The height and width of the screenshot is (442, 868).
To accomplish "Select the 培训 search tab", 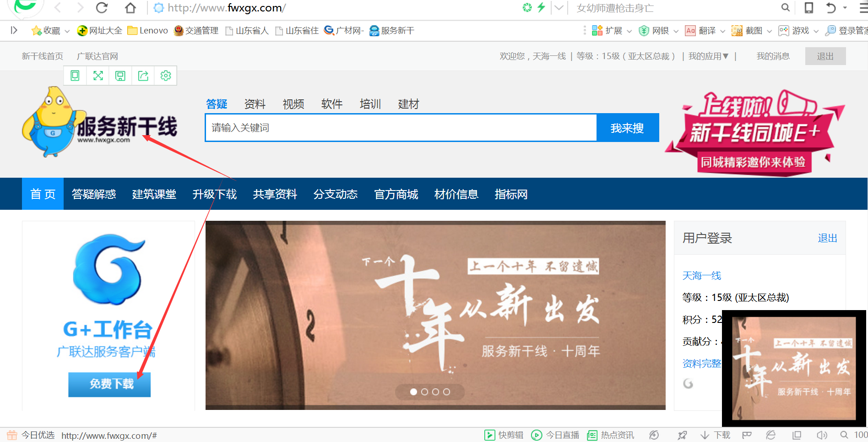I will coord(370,104).
